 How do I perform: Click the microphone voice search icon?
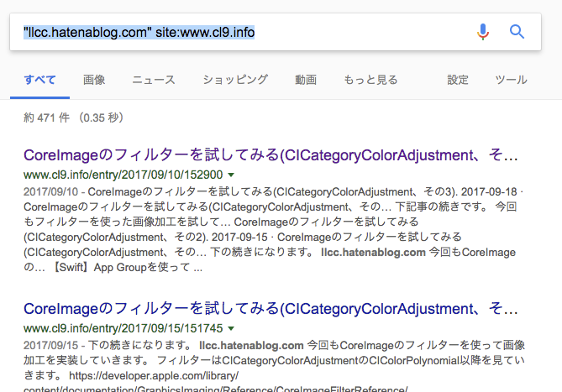(x=483, y=32)
